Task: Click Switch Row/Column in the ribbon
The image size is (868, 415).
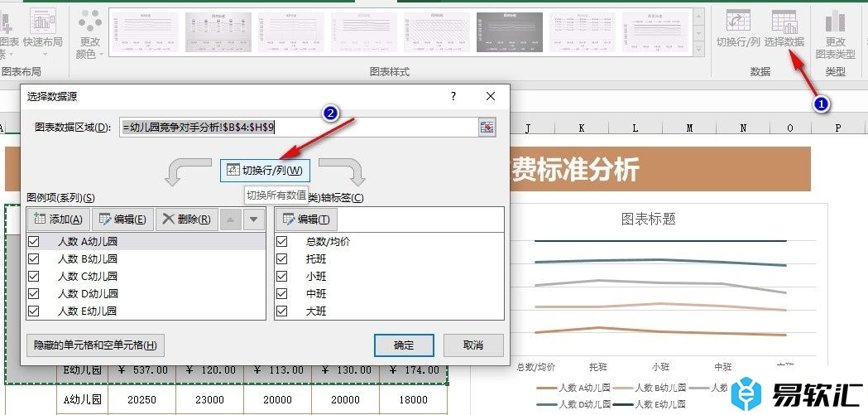Action: (x=738, y=28)
